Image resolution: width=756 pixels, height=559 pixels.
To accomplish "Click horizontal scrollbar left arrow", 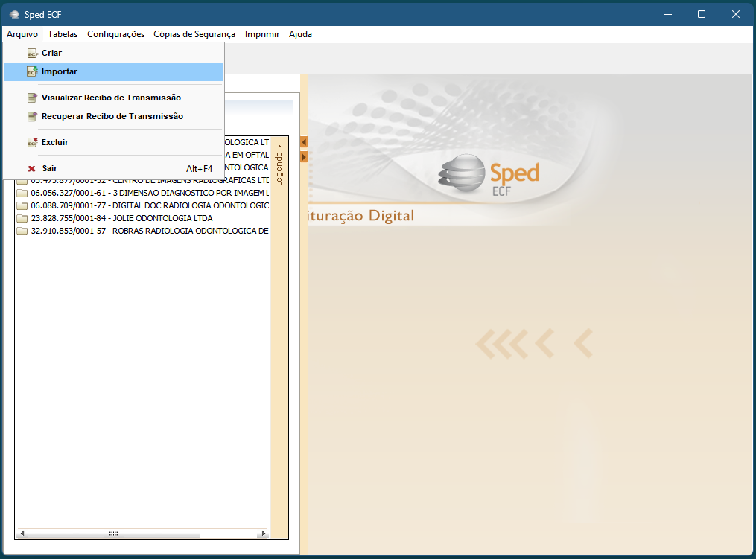I will 22,534.
